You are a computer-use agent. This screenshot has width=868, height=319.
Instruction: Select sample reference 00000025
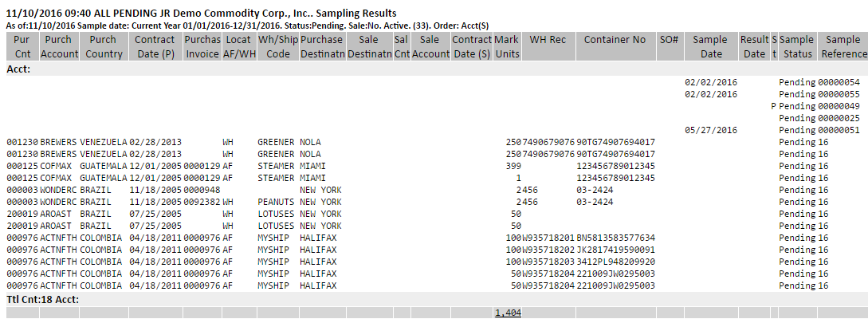(x=839, y=118)
